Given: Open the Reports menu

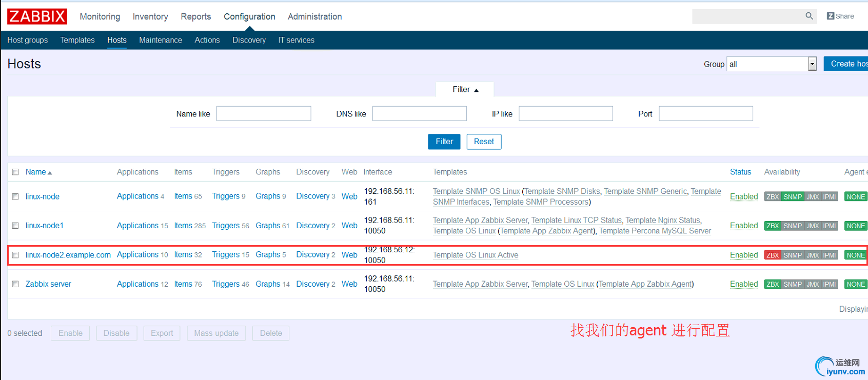Looking at the screenshot, I should tap(196, 17).
